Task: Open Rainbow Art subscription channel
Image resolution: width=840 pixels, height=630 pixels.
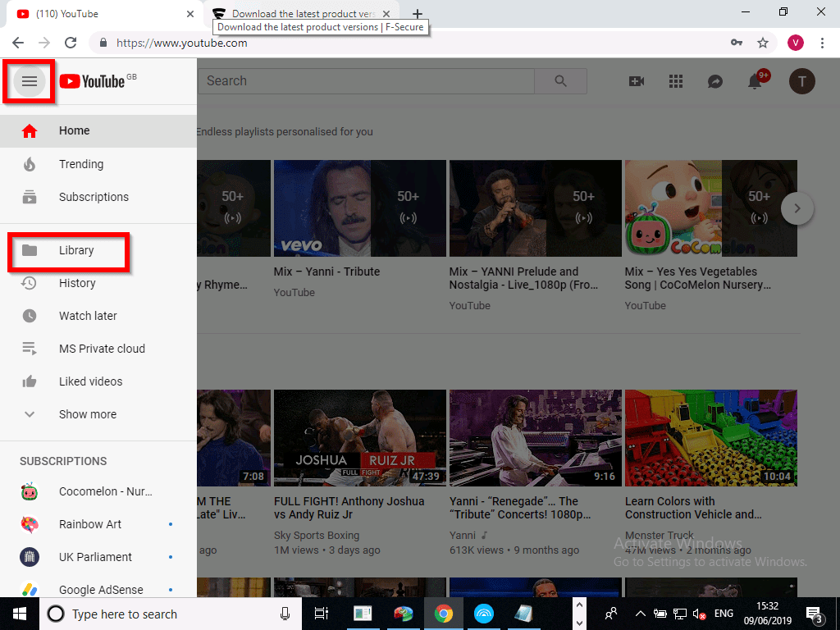Action: 98,524
